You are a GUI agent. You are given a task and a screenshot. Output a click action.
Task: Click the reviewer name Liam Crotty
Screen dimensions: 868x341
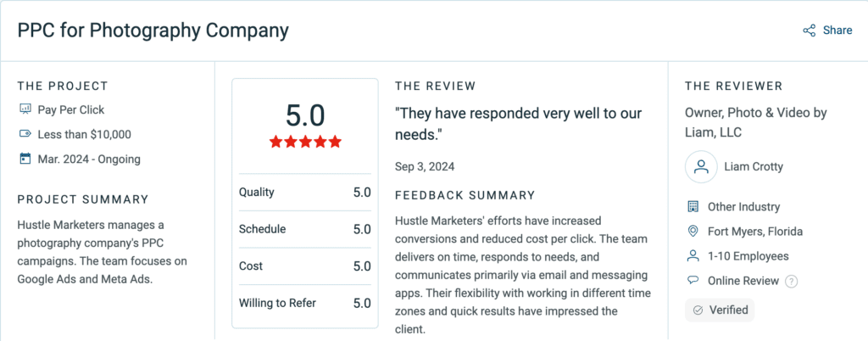754,166
